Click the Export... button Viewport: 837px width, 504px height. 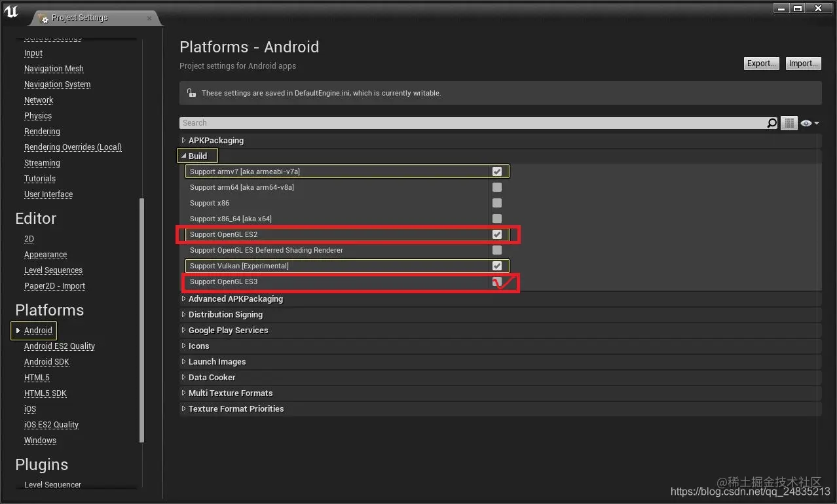click(x=762, y=63)
